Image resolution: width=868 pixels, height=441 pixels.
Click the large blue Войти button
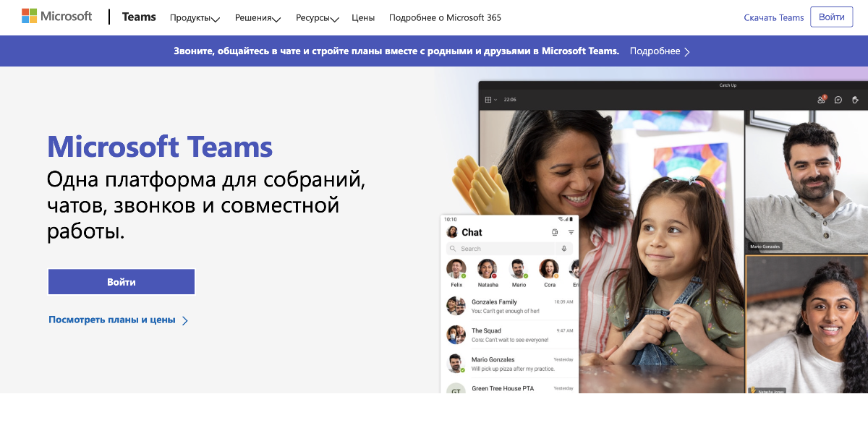click(x=122, y=282)
